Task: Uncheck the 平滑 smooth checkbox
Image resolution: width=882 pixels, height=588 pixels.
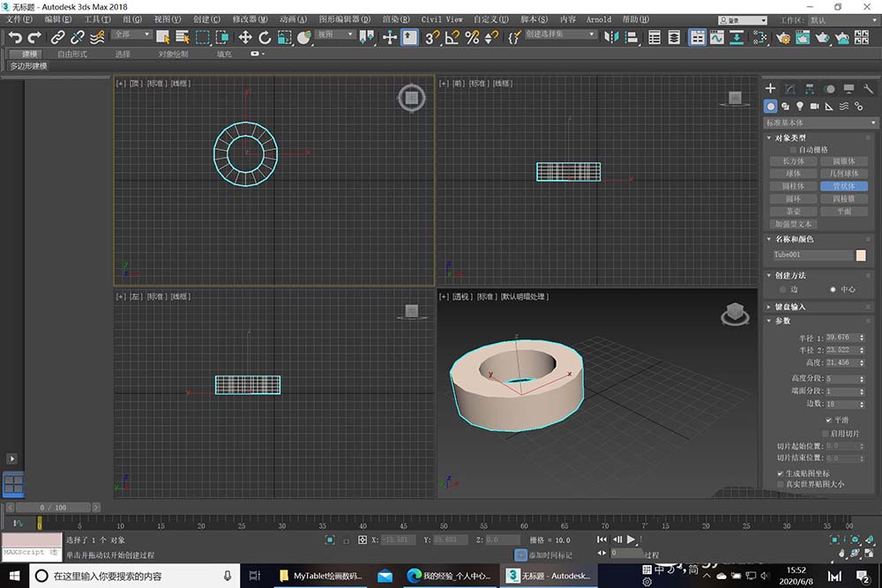Action: pyautogui.click(x=828, y=421)
